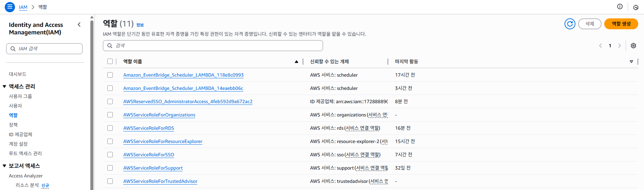Open 계정 설정 in sidebar

[x=18, y=144]
